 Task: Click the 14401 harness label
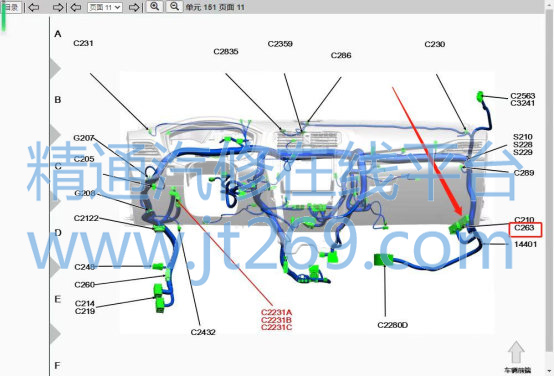525,244
